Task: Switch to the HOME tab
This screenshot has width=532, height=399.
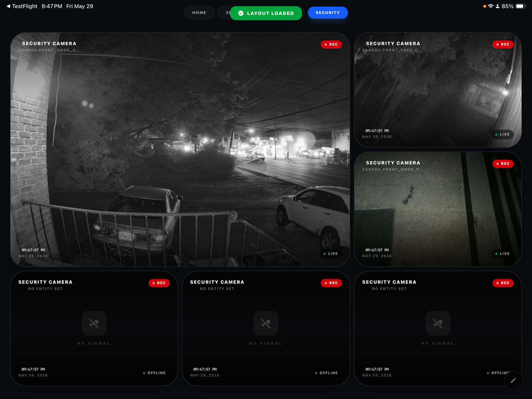Action: [199, 13]
